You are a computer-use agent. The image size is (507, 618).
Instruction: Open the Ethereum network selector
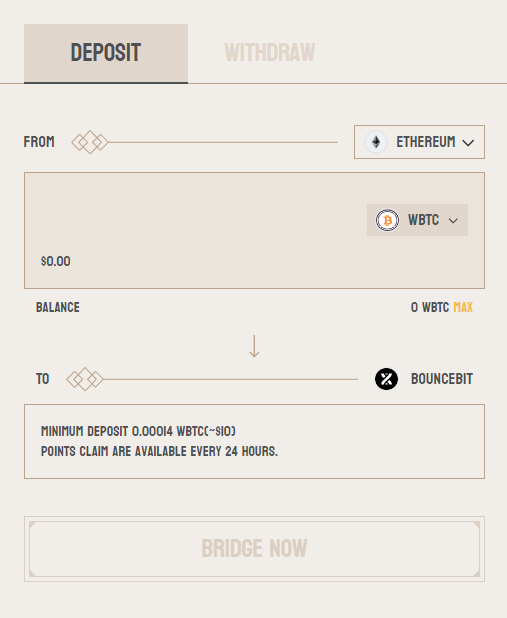pyautogui.click(x=419, y=142)
